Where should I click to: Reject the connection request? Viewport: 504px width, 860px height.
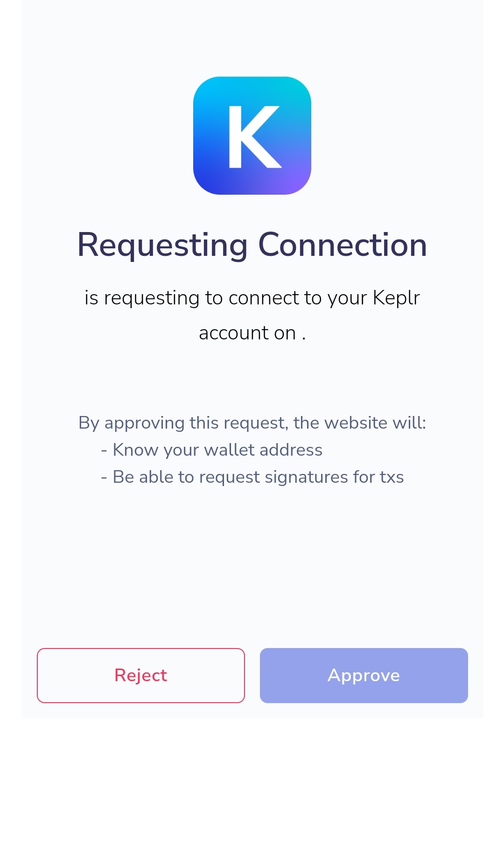tap(141, 675)
